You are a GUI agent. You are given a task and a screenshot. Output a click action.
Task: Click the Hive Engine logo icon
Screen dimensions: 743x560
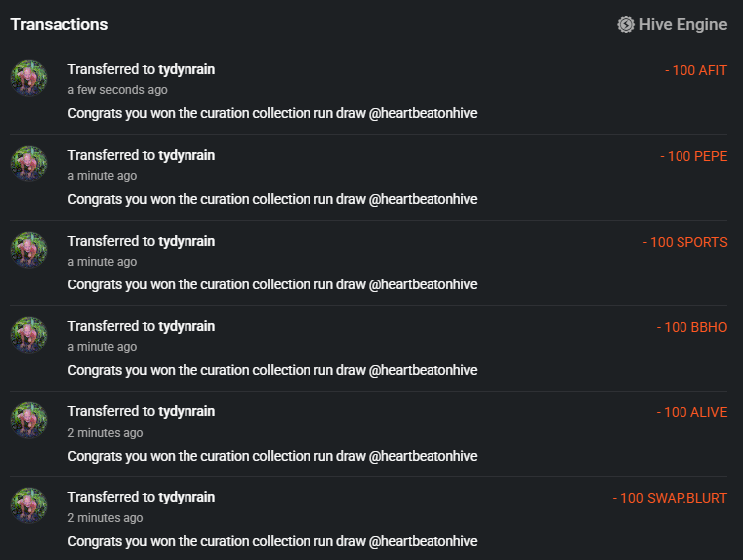[626, 25]
